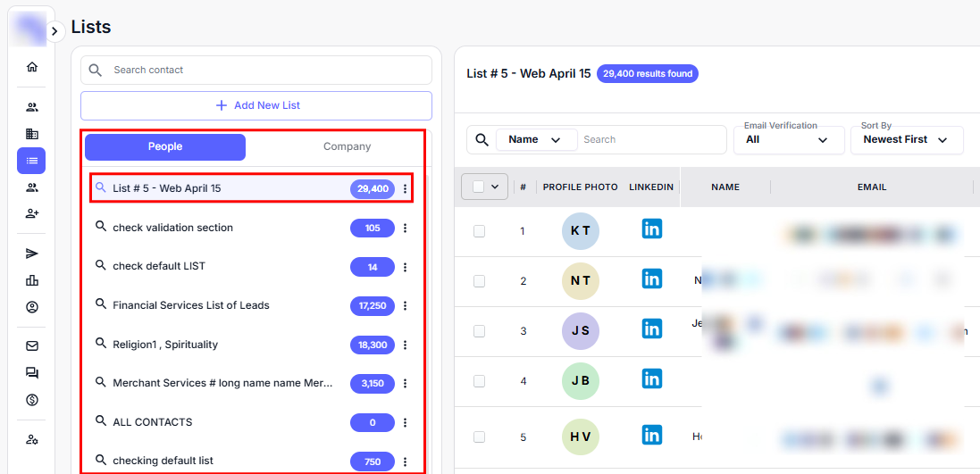
Task: Expand the Sort By Newest First dropdown
Action: coord(906,140)
